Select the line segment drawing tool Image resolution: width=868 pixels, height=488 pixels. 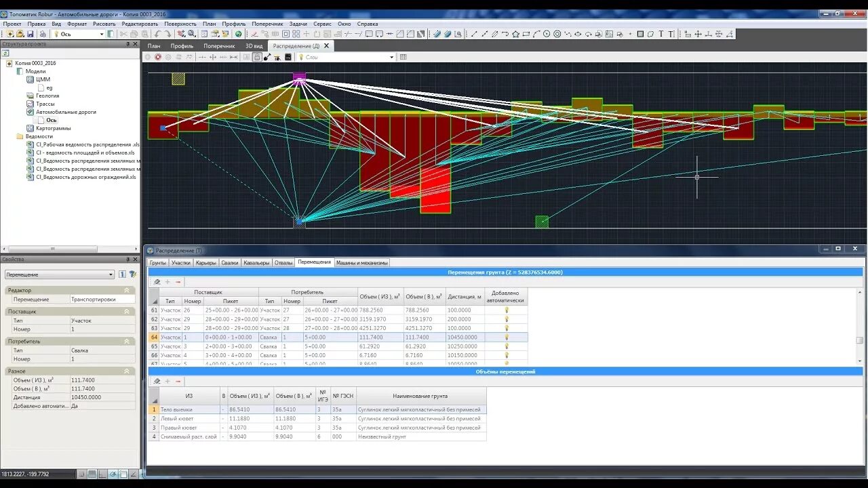coord(474,34)
